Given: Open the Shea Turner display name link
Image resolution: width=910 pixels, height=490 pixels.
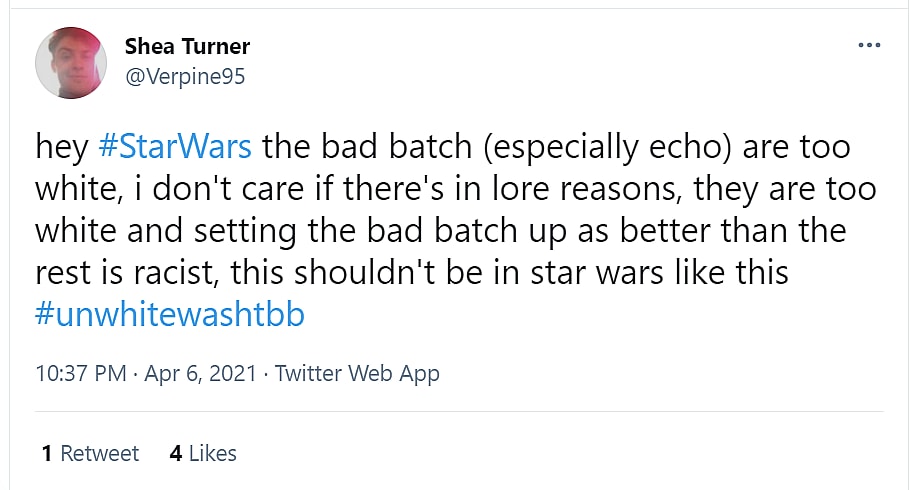Looking at the screenshot, I should (187, 46).
